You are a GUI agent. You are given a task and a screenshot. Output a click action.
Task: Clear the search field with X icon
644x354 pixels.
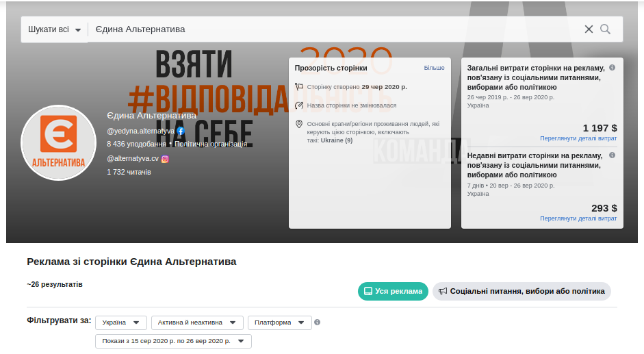click(x=589, y=29)
